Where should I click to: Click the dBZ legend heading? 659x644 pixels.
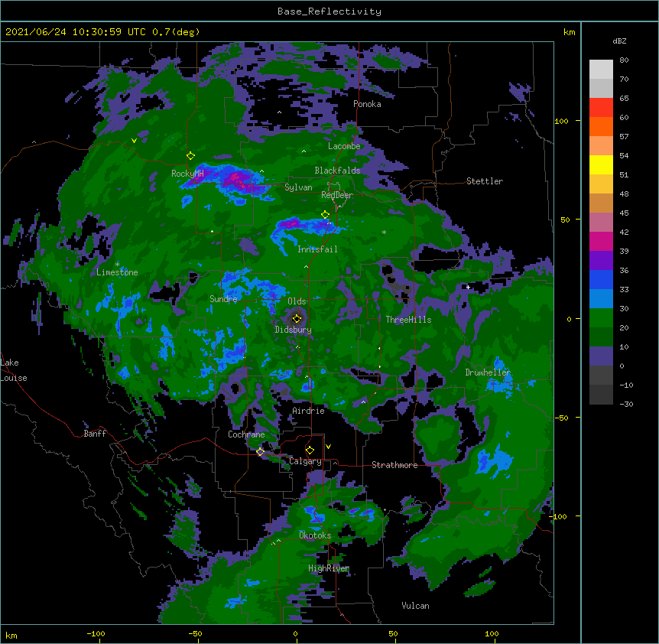click(619, 41)
